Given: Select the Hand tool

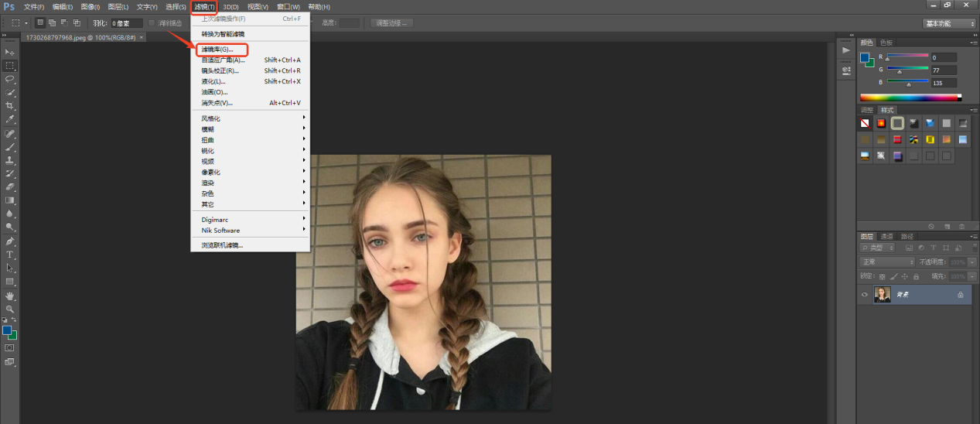Looking at the screenshot, I should pos(10,296).
